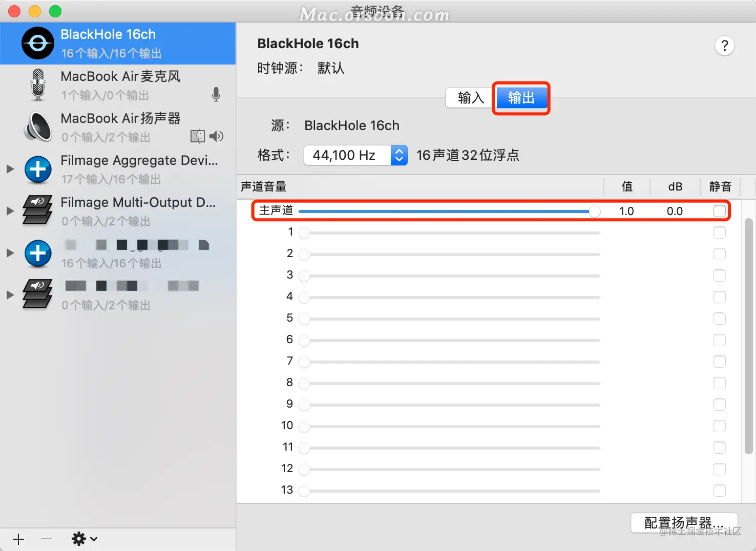Click the green window zoom button
Image resolution: width=756 pixels, height=551 pixels.
point(55,11)
